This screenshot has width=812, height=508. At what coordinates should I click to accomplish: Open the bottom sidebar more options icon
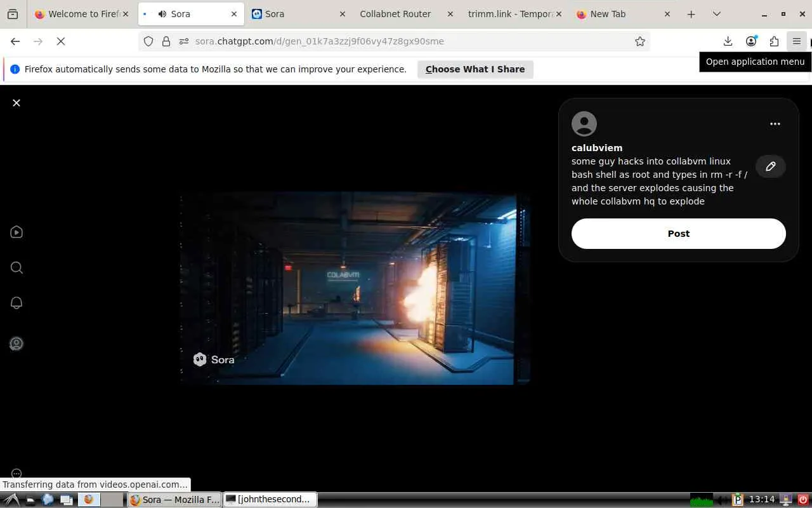click(x=16, y=474)
